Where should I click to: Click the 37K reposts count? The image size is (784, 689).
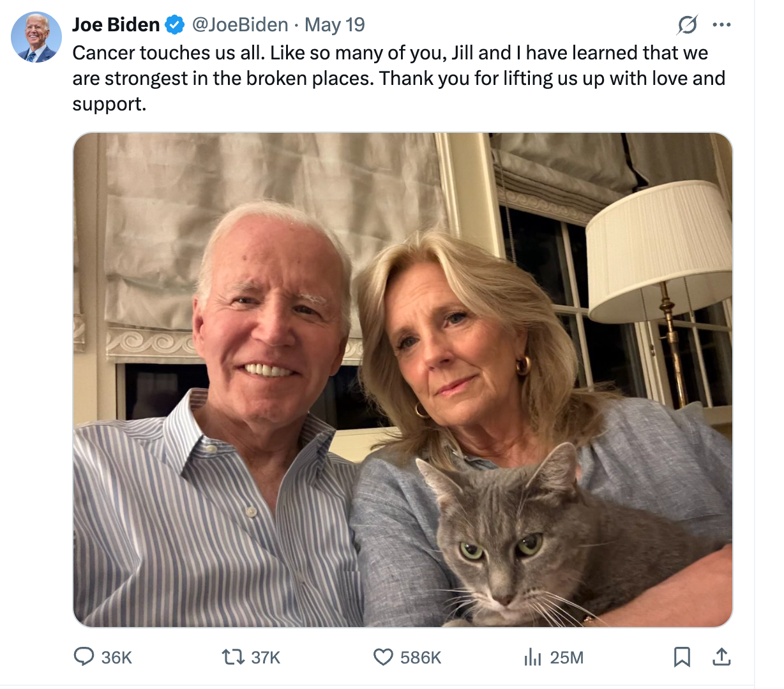pyautogui.click(x=266, y=658)
